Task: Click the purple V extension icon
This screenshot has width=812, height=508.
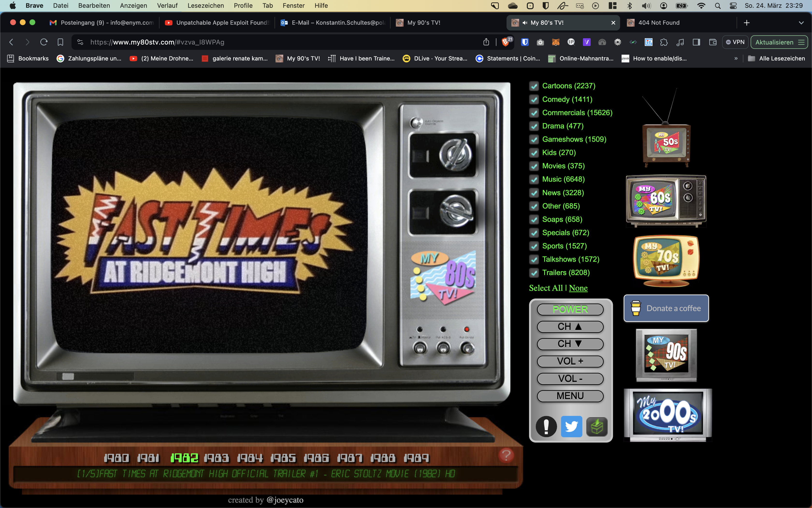Action: (587, 42)
